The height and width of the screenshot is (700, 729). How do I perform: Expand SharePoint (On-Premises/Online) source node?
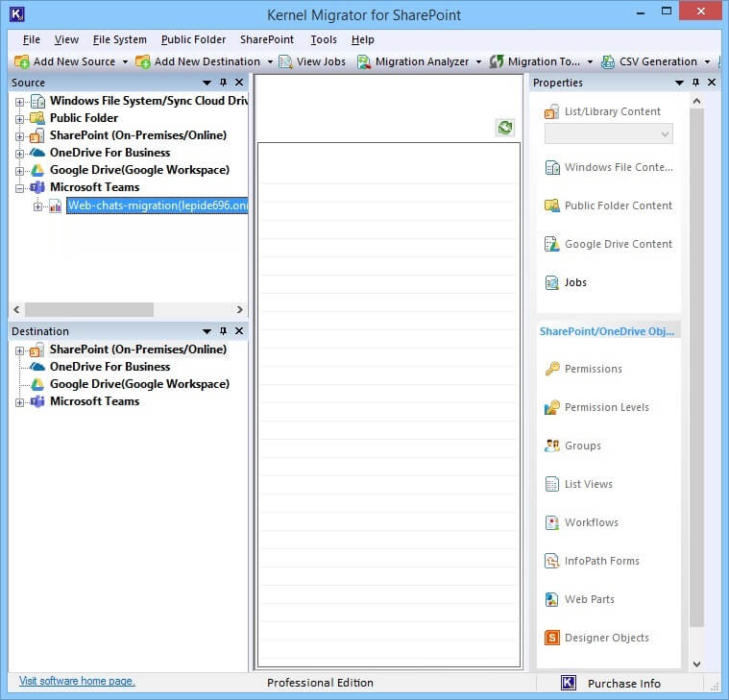coord(19,136)
